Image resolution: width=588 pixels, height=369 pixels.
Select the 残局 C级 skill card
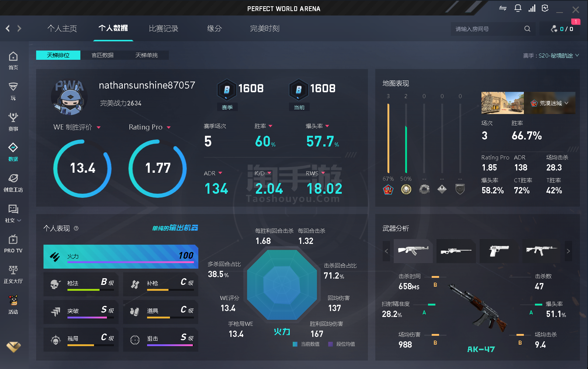81,339
